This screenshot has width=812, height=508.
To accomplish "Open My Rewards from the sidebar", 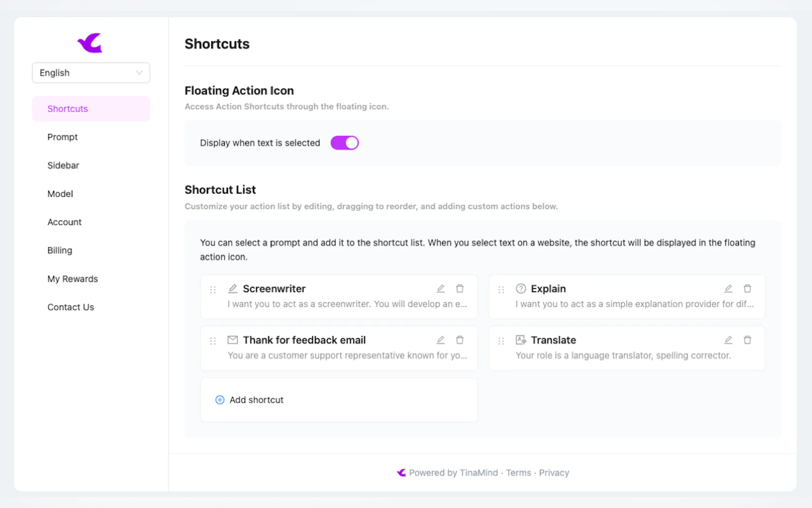I will (x=73, y=279).
